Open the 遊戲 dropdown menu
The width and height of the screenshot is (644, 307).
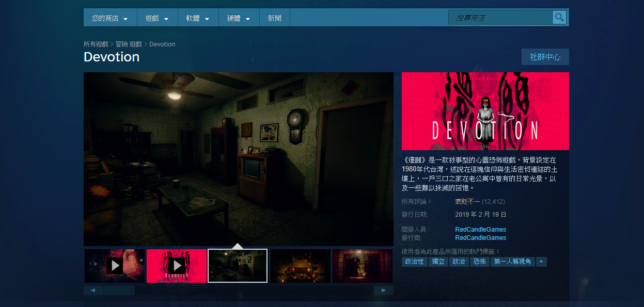(156, 17)
